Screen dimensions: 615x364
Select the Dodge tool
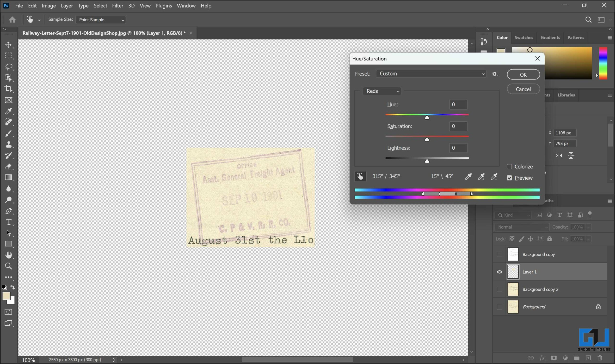click(9, 200)
